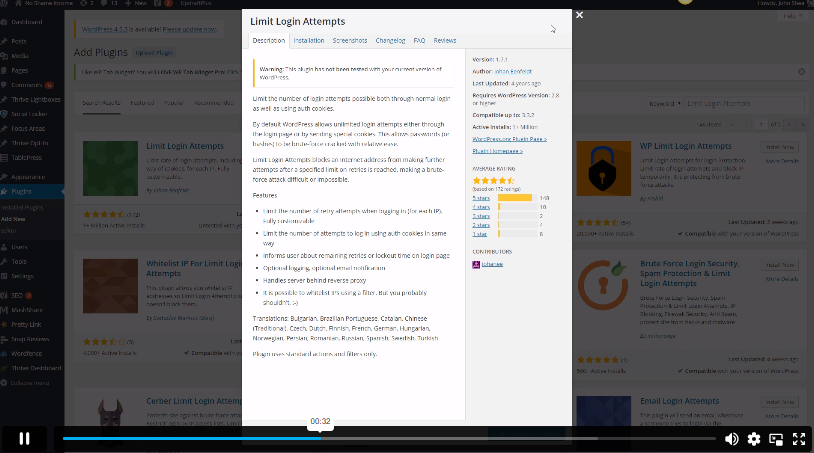Open the FAQ tab
Viewport: 814px width, 453px height.
coord(419,40)
